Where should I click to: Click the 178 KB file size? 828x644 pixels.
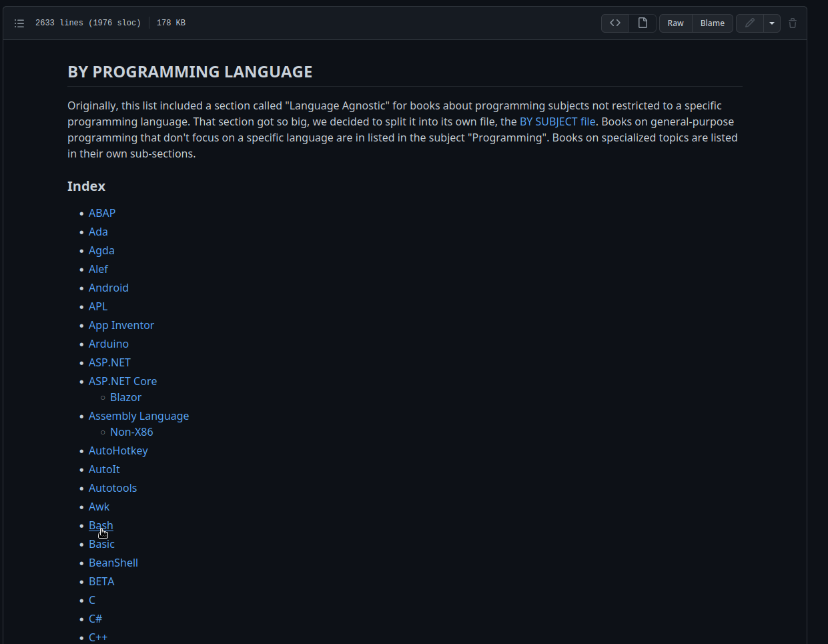(x=171, y=23)
